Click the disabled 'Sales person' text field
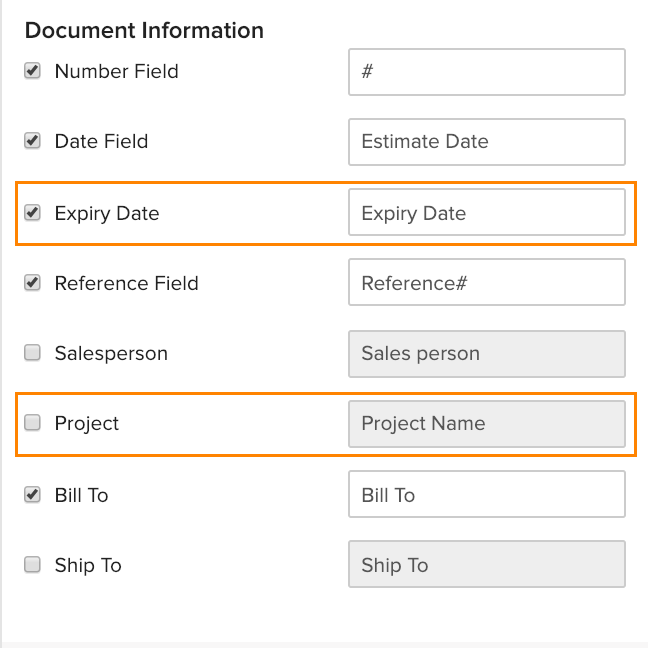 tap(486, 354)
